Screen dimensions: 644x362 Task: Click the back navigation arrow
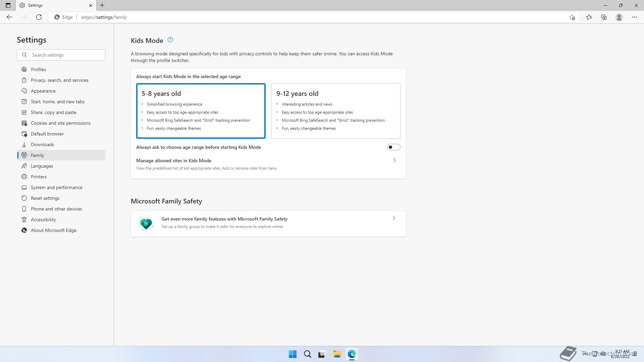coord(9,17)
